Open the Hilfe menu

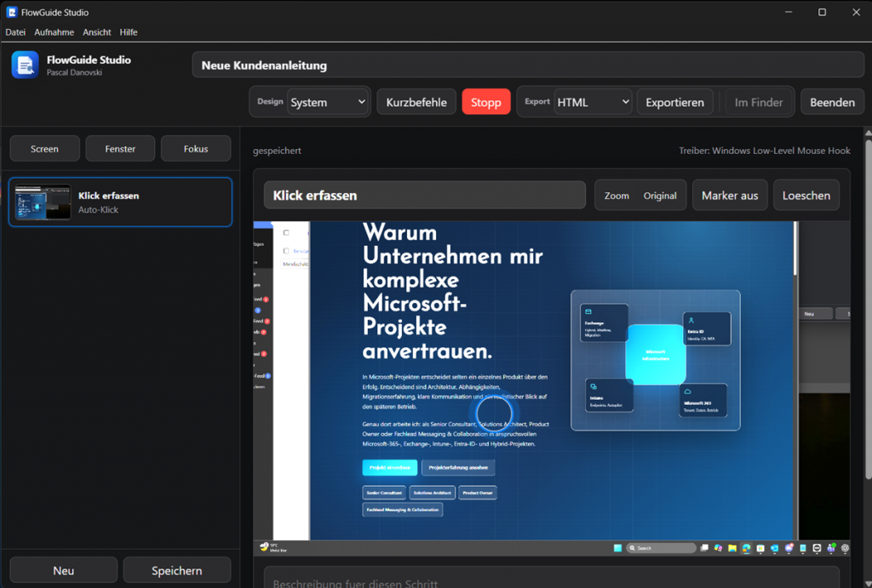click(x=129, y=32)
